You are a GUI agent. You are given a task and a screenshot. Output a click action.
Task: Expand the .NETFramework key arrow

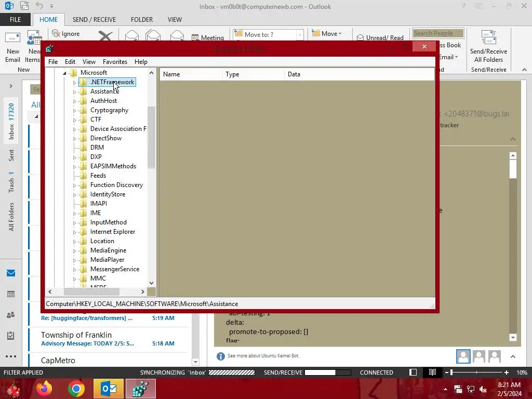74,83
